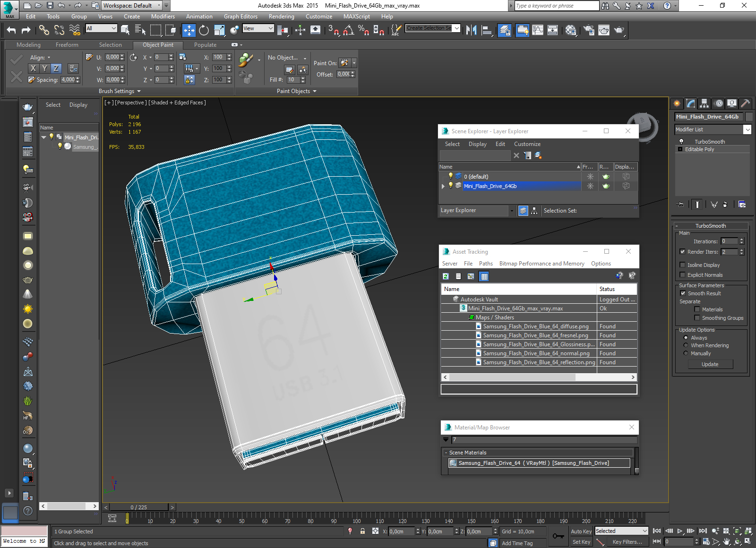Screen dimensions: 756x548
Task: Expand Brush Settings rollout
Action: 120,91
